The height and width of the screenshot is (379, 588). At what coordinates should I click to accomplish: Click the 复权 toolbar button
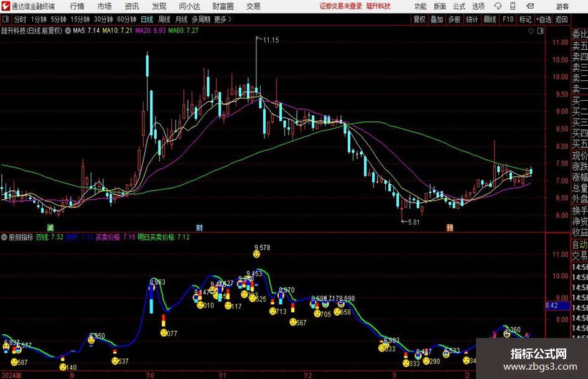(419, 19)
